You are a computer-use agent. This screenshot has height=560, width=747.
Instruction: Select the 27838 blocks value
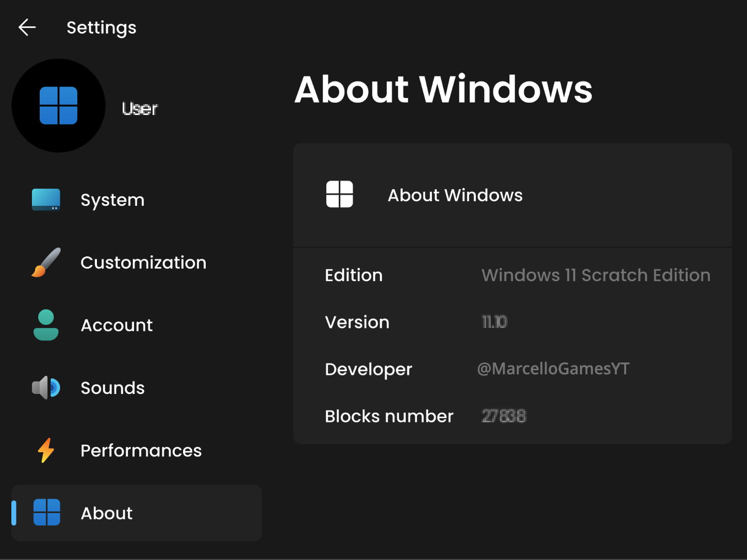pos(504,416)
